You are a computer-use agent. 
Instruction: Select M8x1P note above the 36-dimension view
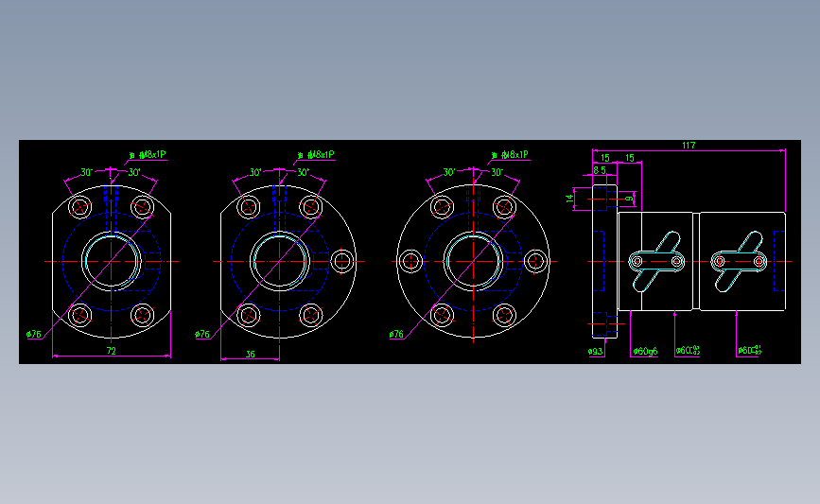tap(316, 155)
